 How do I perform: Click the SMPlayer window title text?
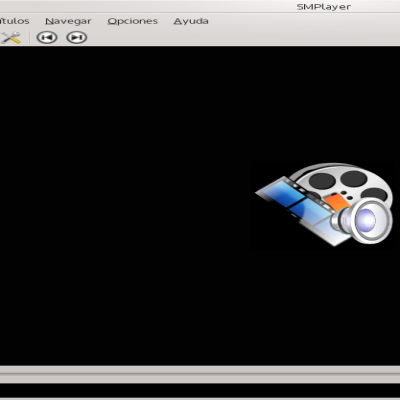[x=324, y=7]
